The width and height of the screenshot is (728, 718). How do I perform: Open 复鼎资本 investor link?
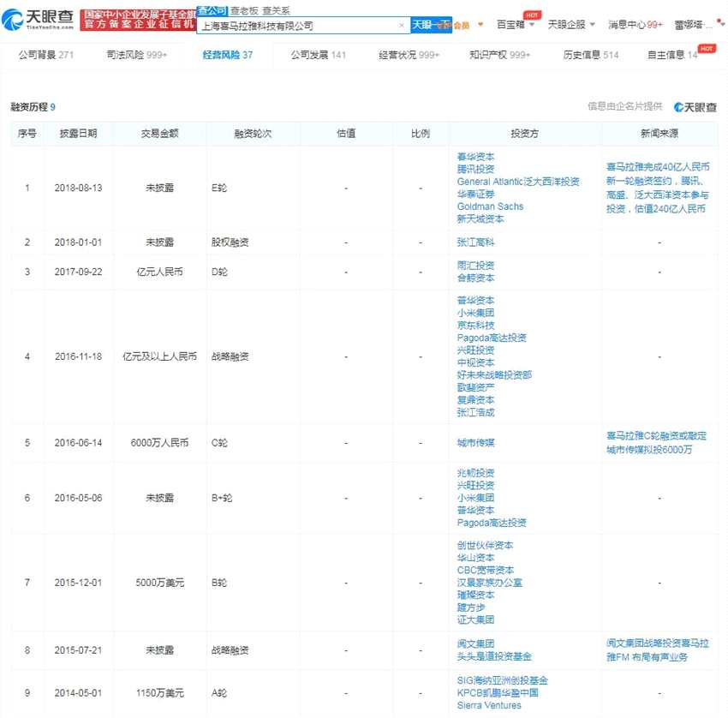coord(475,400)
